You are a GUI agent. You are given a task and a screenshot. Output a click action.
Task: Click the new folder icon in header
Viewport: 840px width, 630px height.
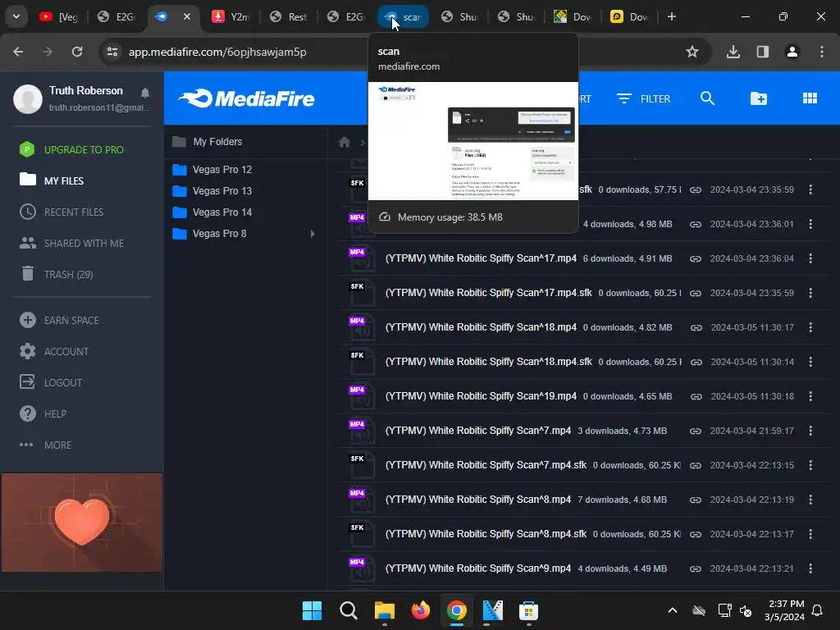click(759, 98)
